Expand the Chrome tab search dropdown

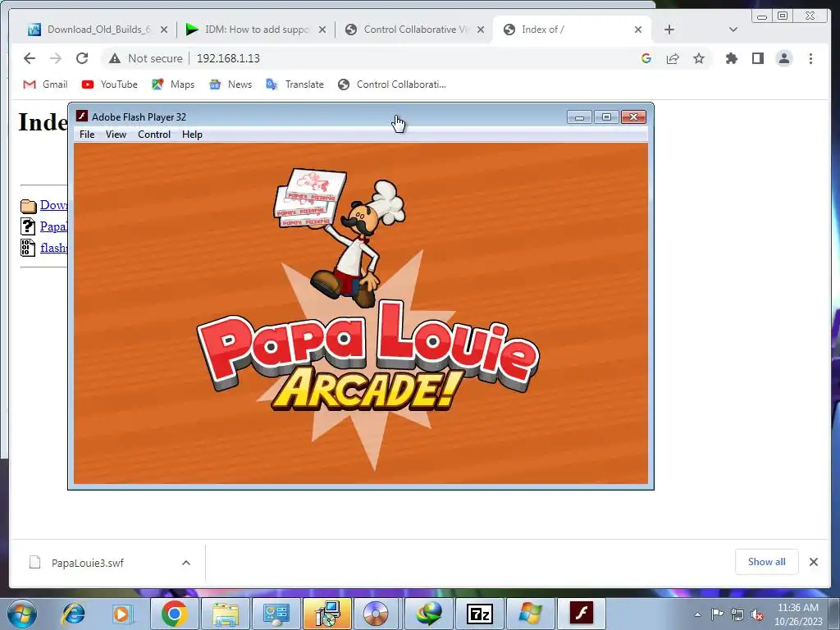(x=733, y=30)
